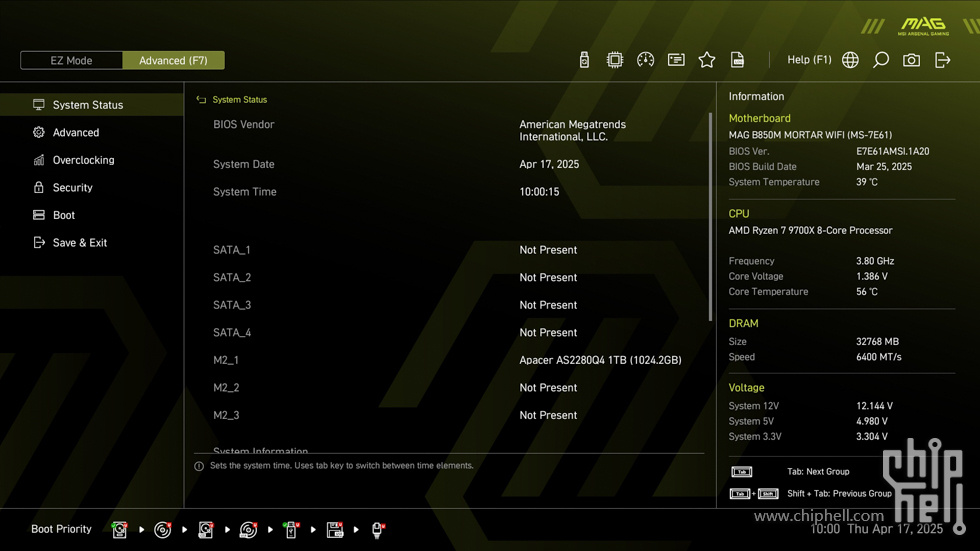Click BIOS version E7E61AMSI.1A20 value
Image resolution: width=980 pixels, height=551 pixels.
click(x=892, y=151)
